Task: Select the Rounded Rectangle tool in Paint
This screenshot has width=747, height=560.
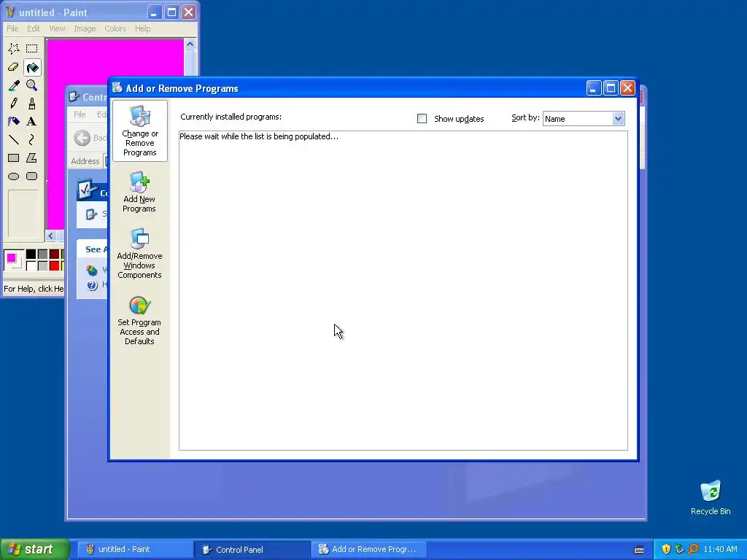Action: point(32,176)
